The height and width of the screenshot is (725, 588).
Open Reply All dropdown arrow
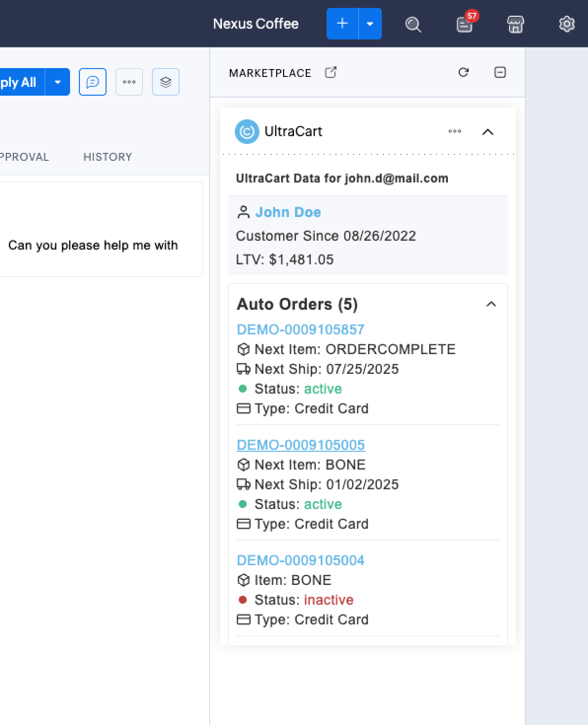click(58, 82)
